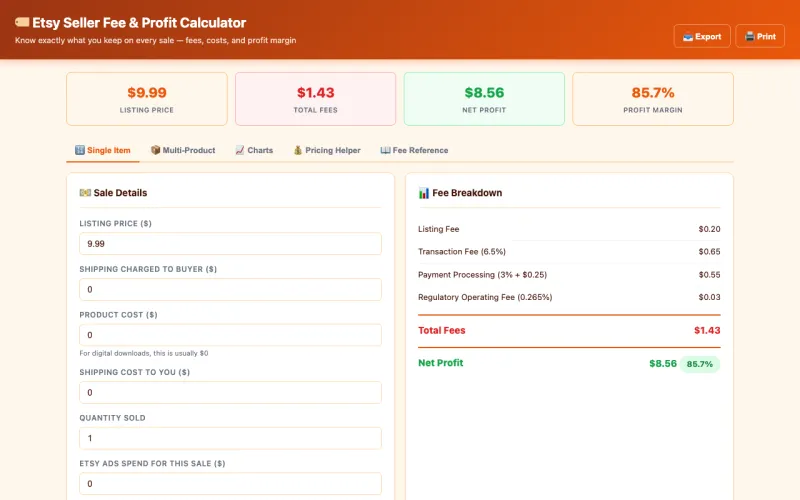
Task: Click the Profit Margin summary card
Action: tap(653, 98)
